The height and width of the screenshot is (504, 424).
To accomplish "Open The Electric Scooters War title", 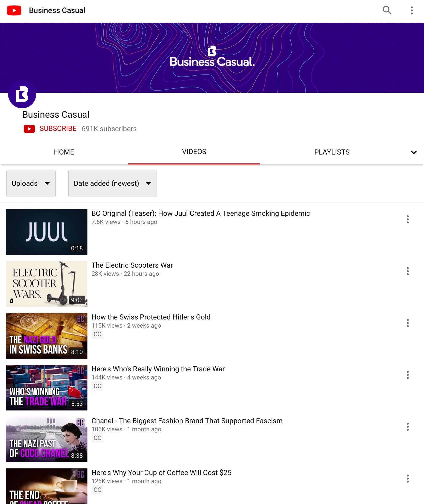I will (132, 265).
